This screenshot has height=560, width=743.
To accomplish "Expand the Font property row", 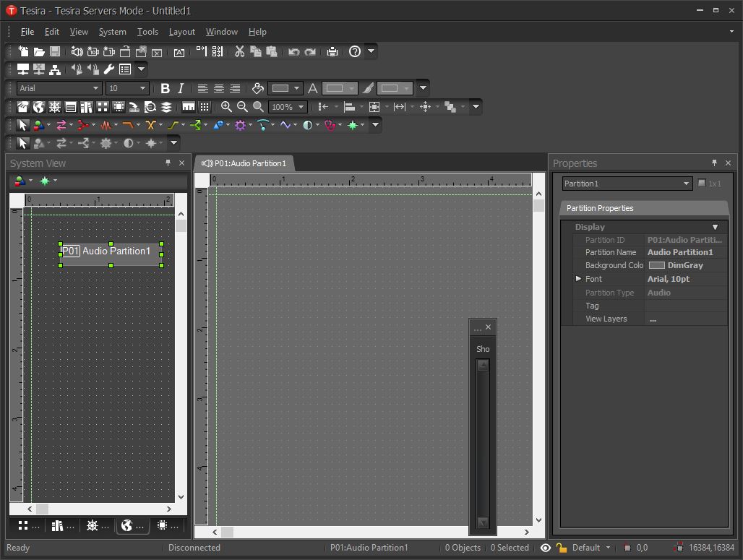I will point(578,279).
